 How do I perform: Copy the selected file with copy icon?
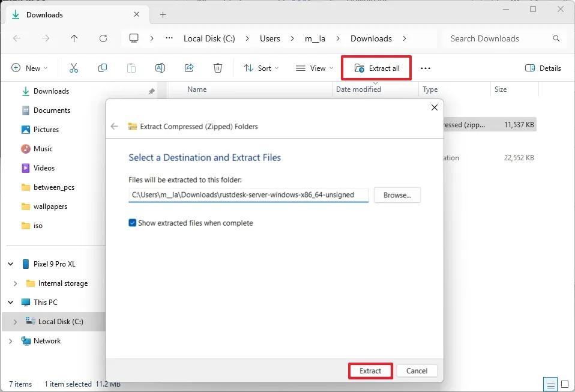[x=102, y=68]
